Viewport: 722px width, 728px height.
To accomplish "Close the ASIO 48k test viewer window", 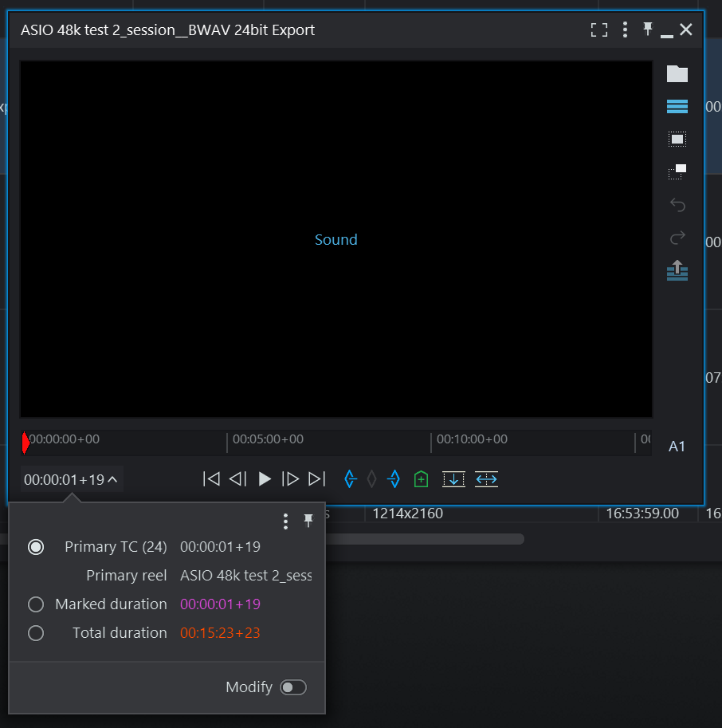I will (686, 30).
